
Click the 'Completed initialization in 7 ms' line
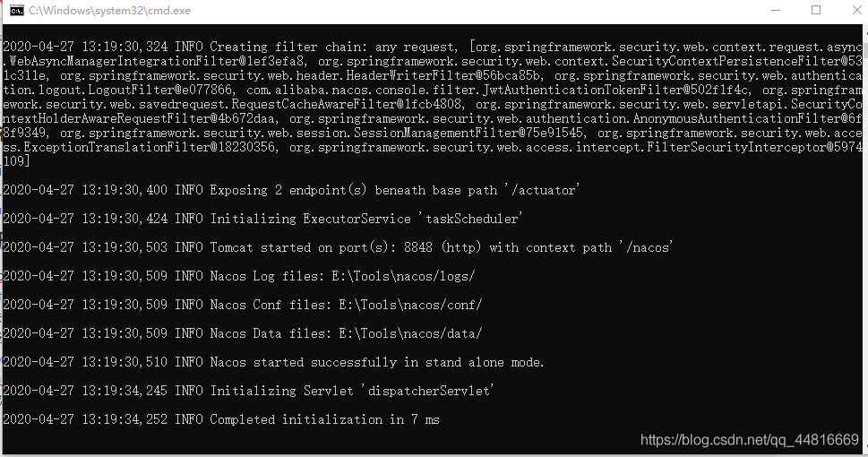(x=221, y=420)
